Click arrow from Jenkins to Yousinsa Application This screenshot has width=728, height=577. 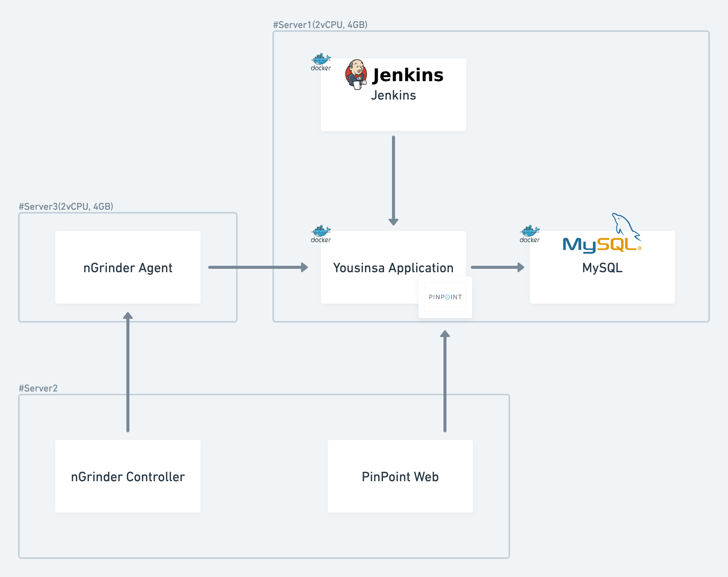tap(394, 180)
